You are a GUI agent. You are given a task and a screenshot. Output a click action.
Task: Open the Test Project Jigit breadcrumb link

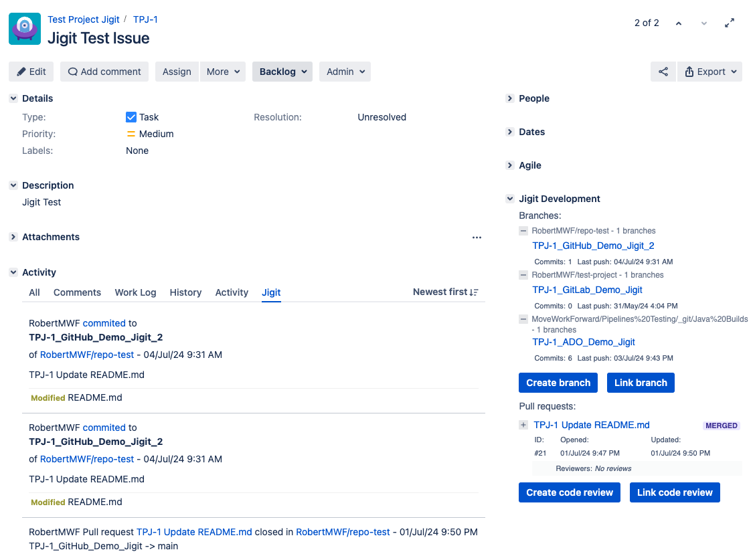pyautogui.click(x=83, y=19)
